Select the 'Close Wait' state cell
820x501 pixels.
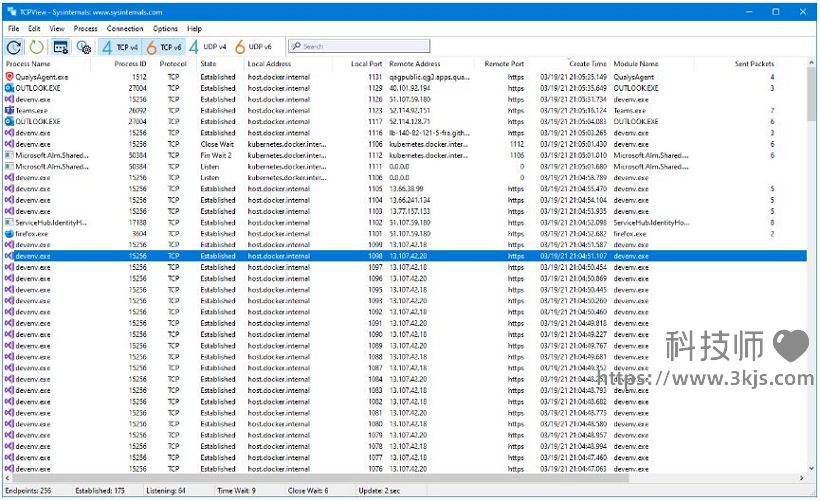click(217, 144)
